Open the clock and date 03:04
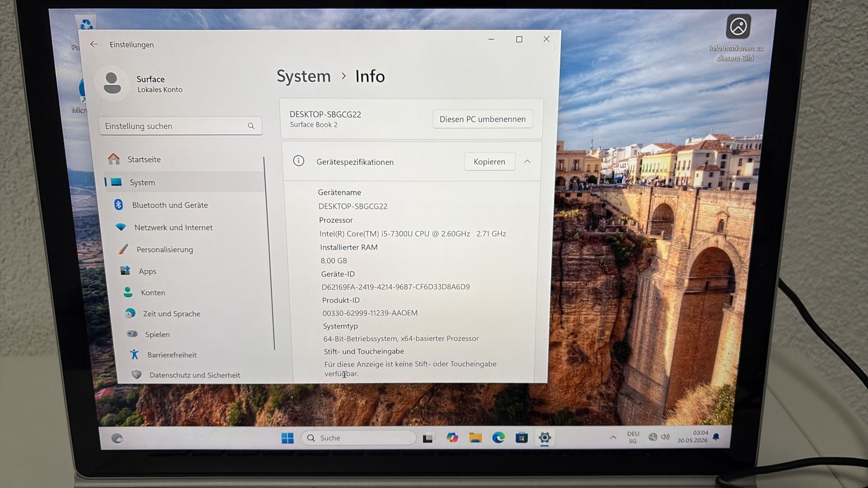The width and height of the screenshot is (868, 488). point(692,436)
